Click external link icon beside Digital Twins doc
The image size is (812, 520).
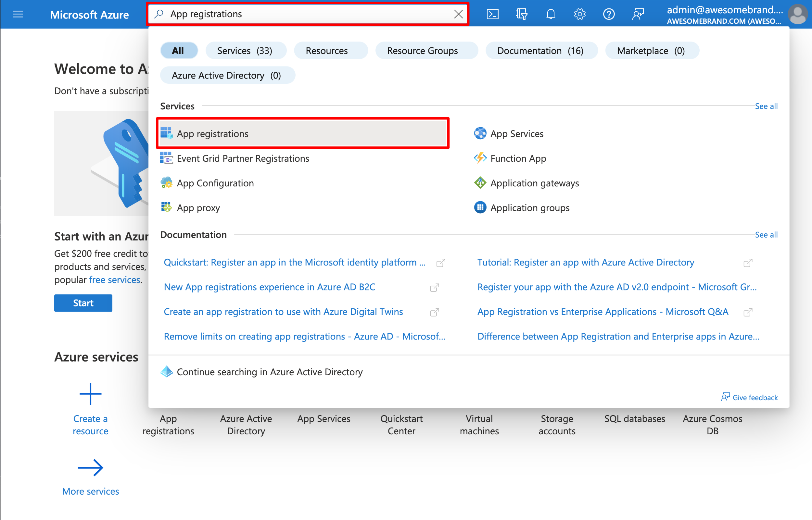(x=434, y=312)
